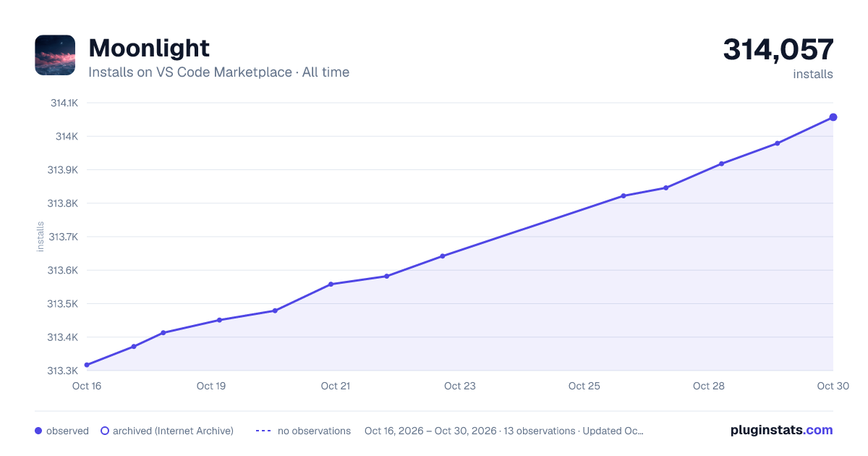Image resolution: width=868 pixels, height=456 pixels.
Task: Click the 'Oct 28' x-axis label
Action: tap(709, 386)
